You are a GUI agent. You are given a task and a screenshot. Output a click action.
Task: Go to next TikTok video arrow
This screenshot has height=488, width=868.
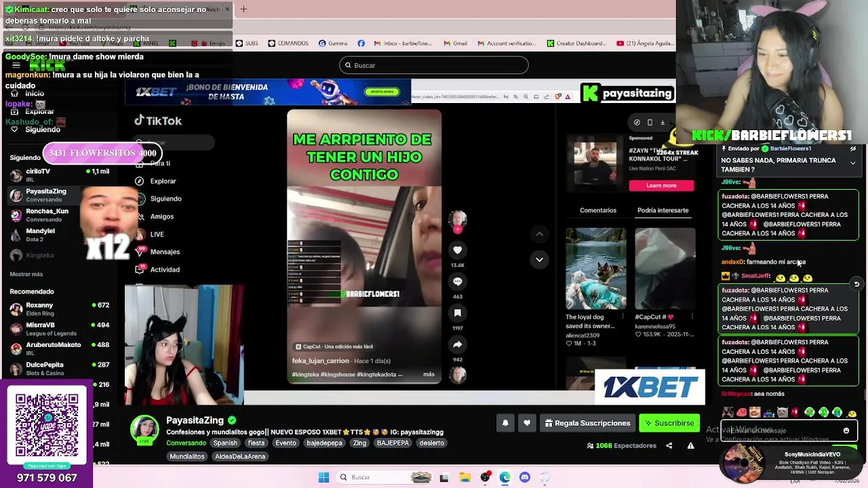point(539,259)
